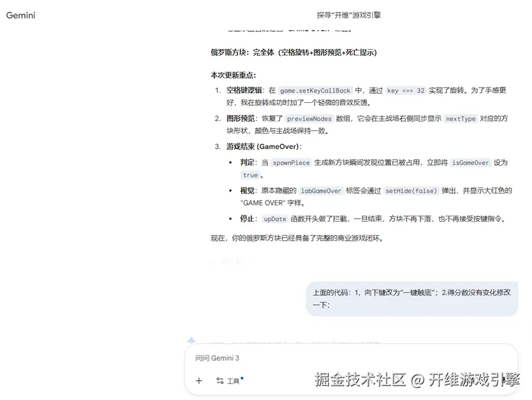Click the Gemini logo in the top-left
The image size is (532, 400).
[x=20, y=15]
